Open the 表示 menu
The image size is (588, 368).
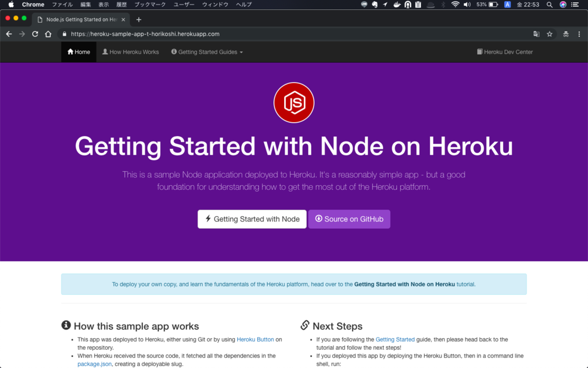pyautogui.click(x=103, y=5)
